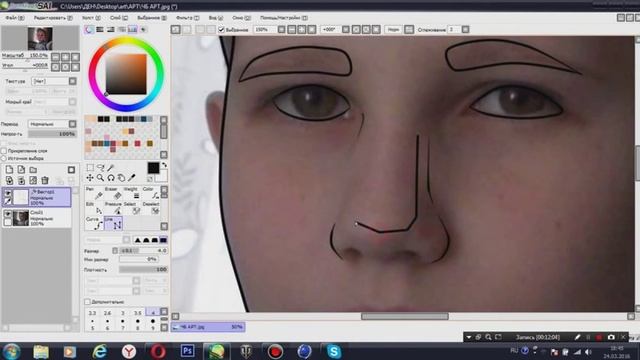This screenshot has width=640, height=360.
Task: Create a new layer folder
Action: (x=33, y=169)
